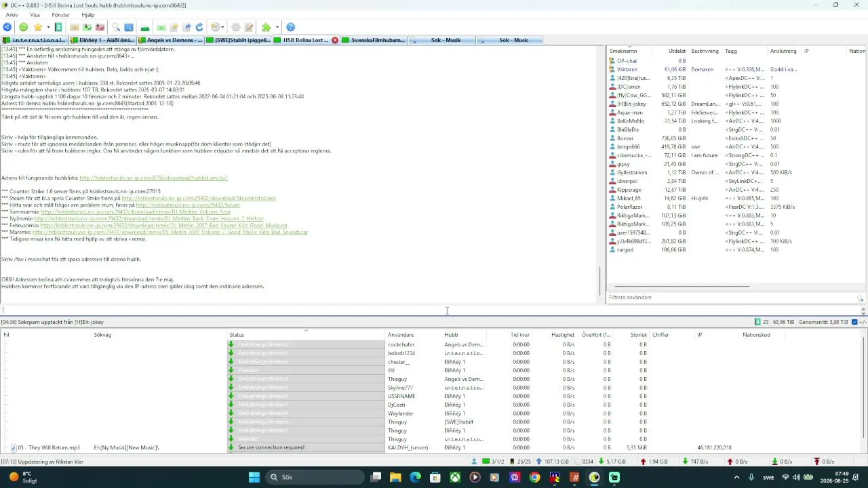Close the HSB Bolina Lost tab
Screen dimensions: 868x488
point(335,40)
